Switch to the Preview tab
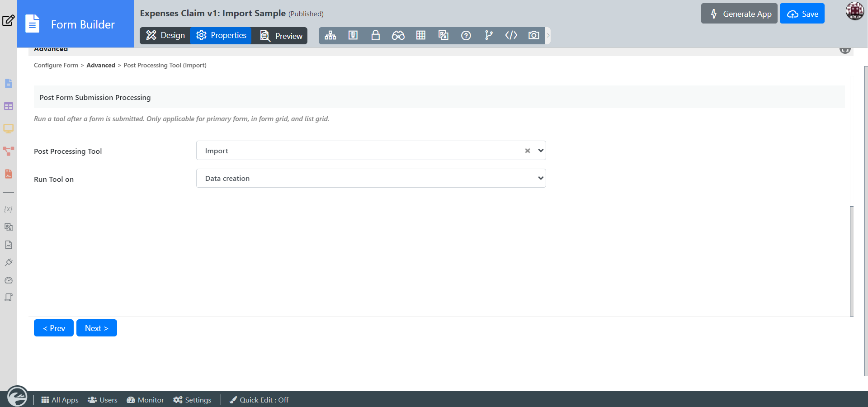 pyautogui.click(x=281, y=36)
